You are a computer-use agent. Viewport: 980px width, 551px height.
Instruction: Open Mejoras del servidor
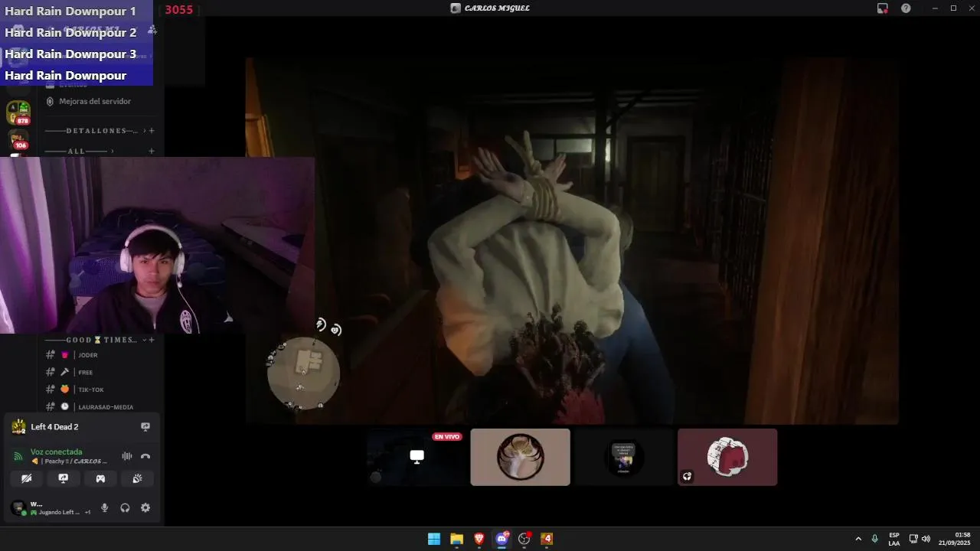(95, 101)
